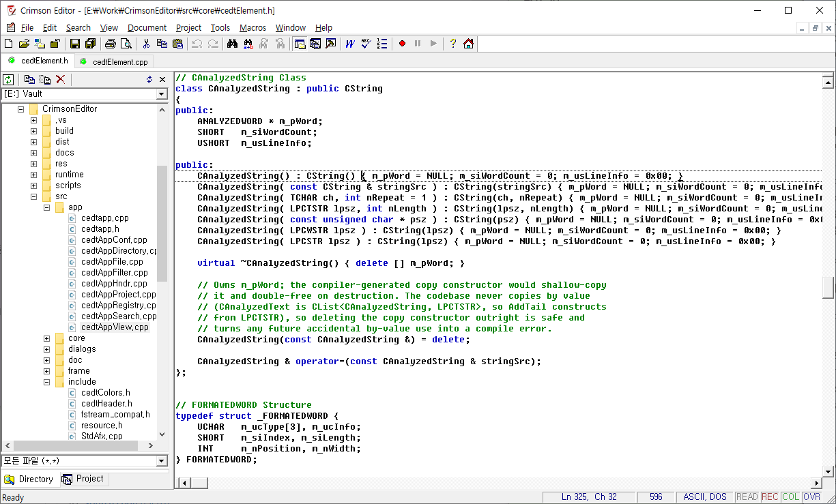
Task: Cut selection using the scissors icon
Action: (146, 44)
